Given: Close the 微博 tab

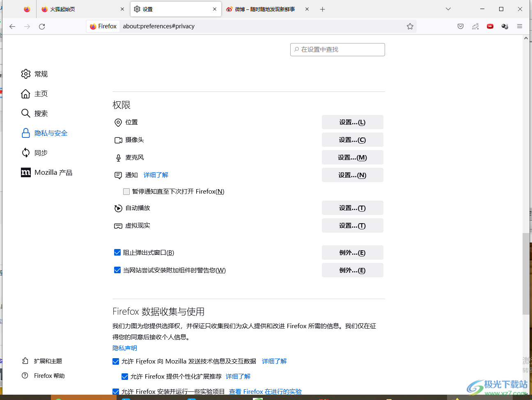Looking at the screenshot, I should (307, 9).
